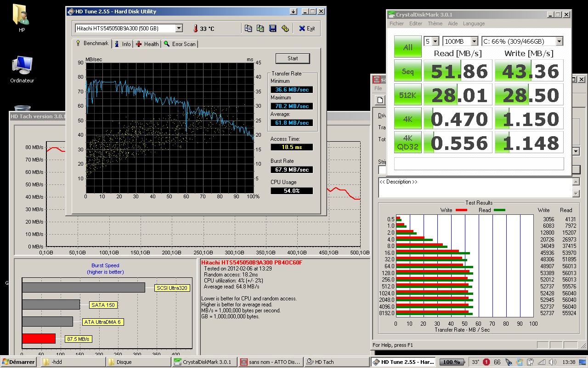Image resolution: width=588 pixels, height=368 pixels.
Task: Open the Language menu in CrystalDiskMark
Action: pos(474,23)
